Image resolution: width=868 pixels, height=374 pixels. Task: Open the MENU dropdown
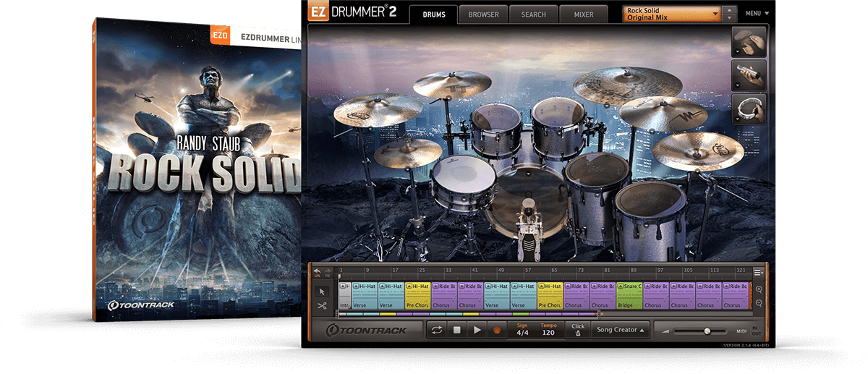(757, 13)
